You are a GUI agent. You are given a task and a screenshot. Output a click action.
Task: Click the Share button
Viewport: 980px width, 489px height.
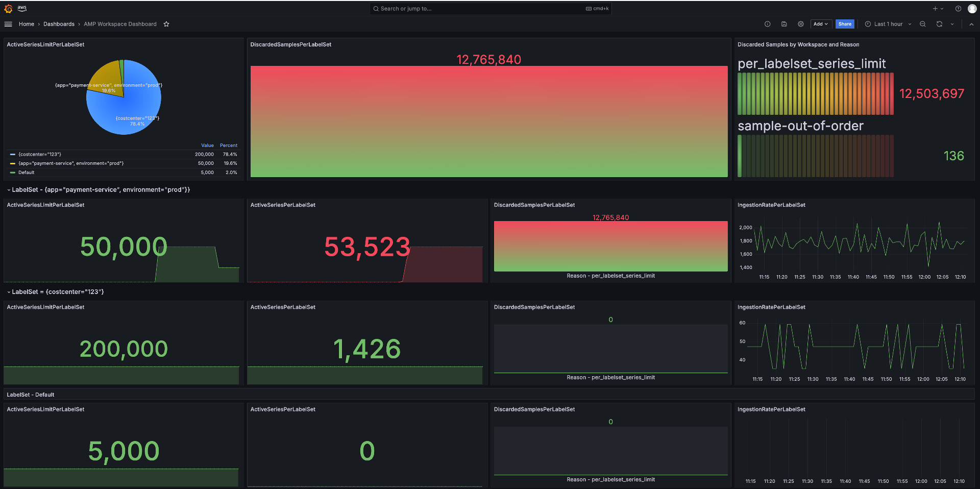[845, 24]
